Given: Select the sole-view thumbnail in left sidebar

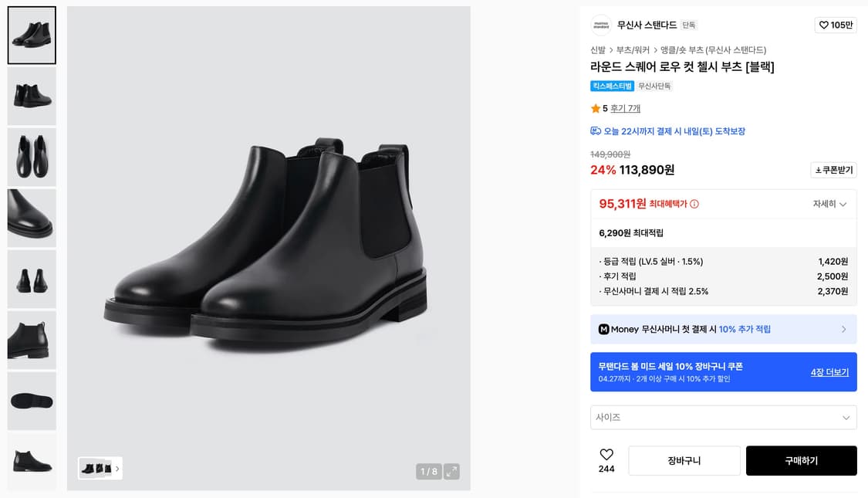Looking at the screenshot, I should point(31,401).
